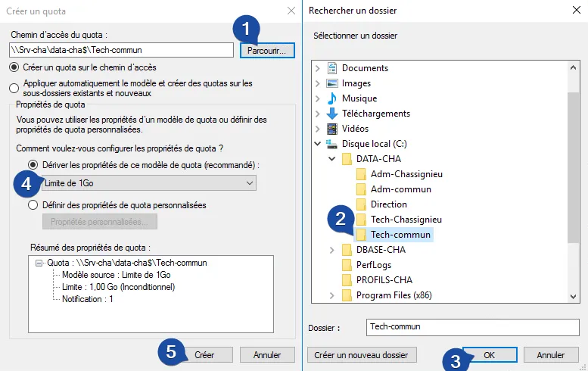Expand the DBASE-CHA folder node
588x371 pixels.
[332, 250]
